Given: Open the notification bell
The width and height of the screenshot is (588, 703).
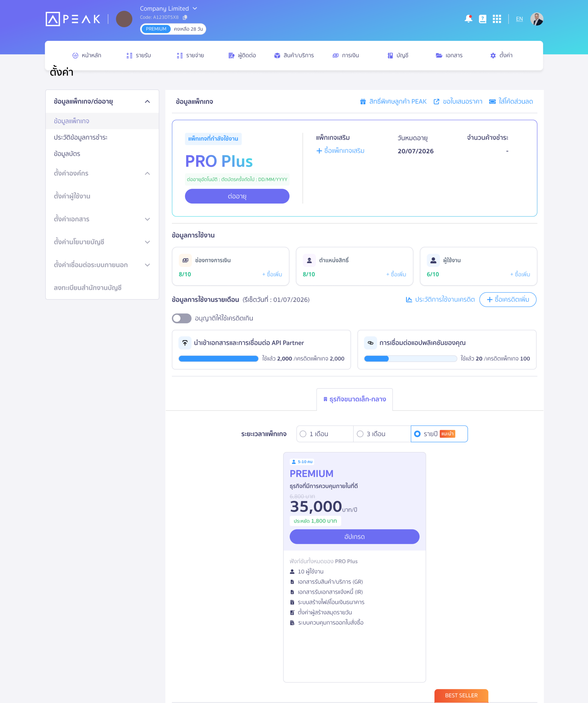Looking at the screenshot, I should point(468,19).
